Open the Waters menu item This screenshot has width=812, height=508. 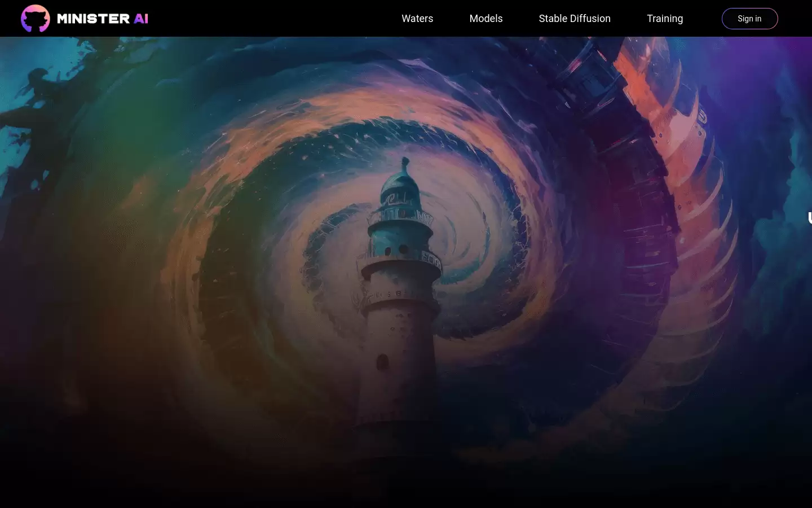[x=417, y=19]
